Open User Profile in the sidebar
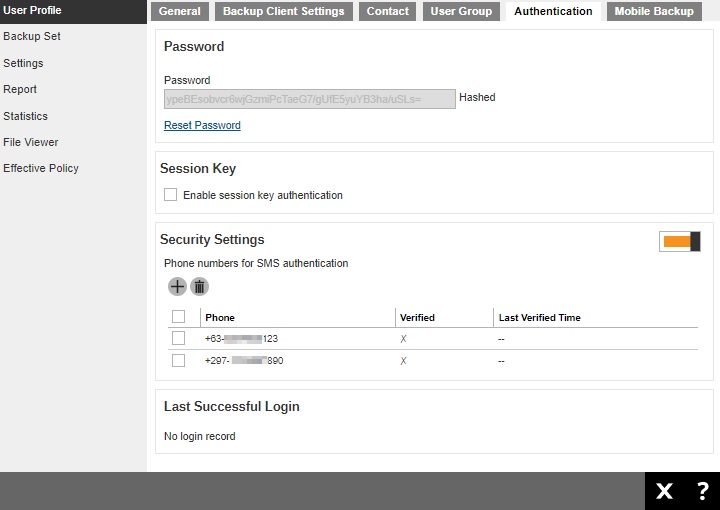This screenshot has width=720, height=510. (73, 11)
